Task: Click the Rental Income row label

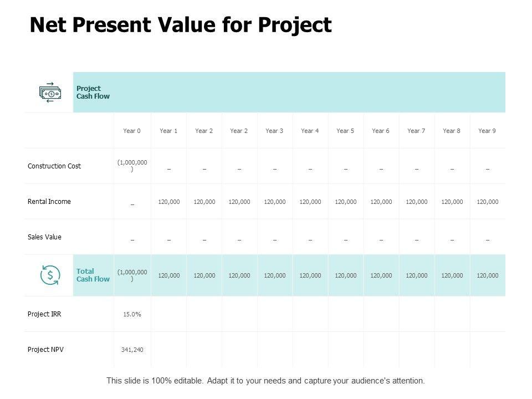Action: pyautogui.click(x=49, y=202)
